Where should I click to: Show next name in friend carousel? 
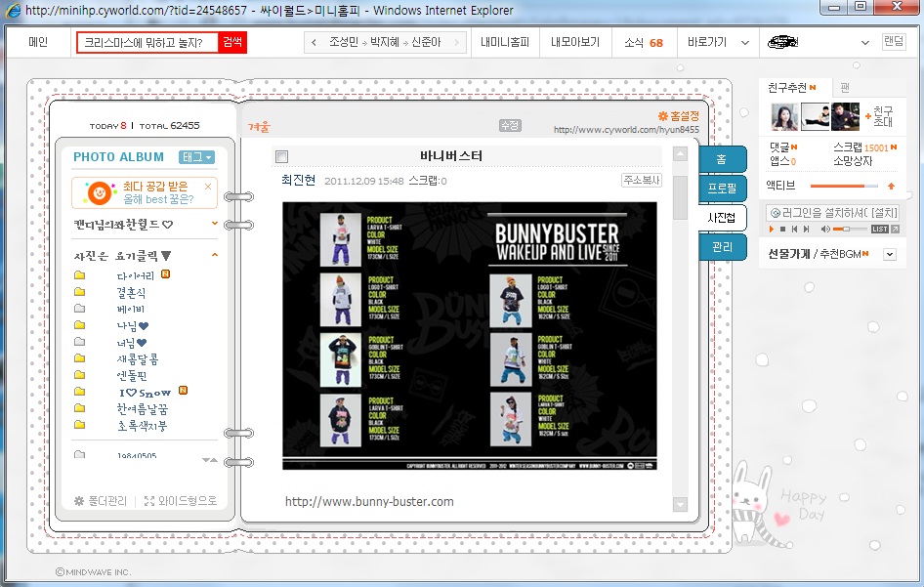[x=455, y=42]
